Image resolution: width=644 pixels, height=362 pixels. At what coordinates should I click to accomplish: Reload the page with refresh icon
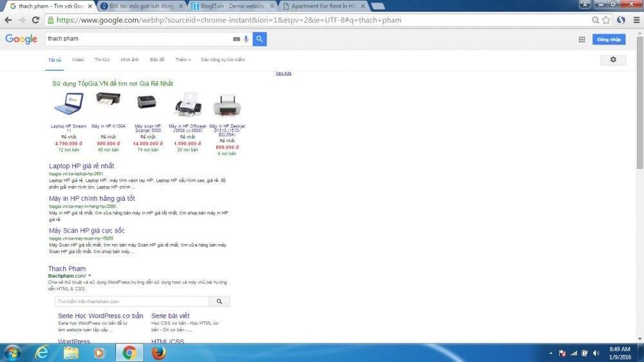tap(35, 20)
